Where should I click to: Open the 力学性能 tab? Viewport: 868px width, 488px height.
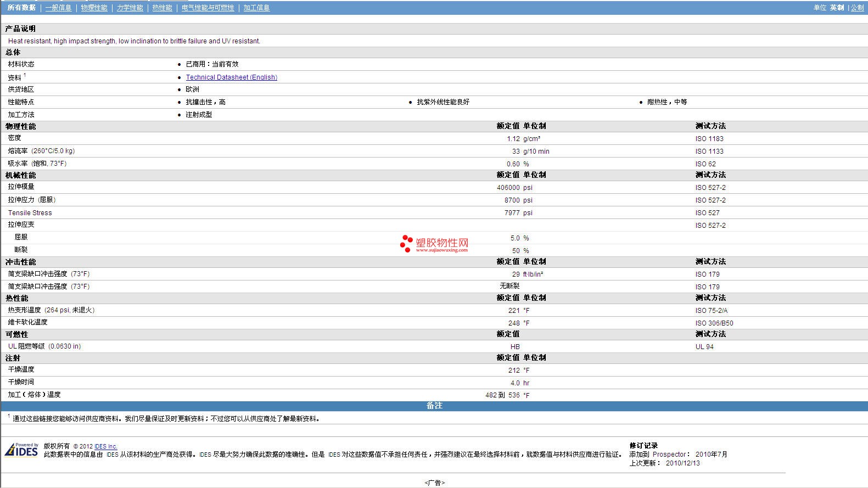[x=130, y=8]
